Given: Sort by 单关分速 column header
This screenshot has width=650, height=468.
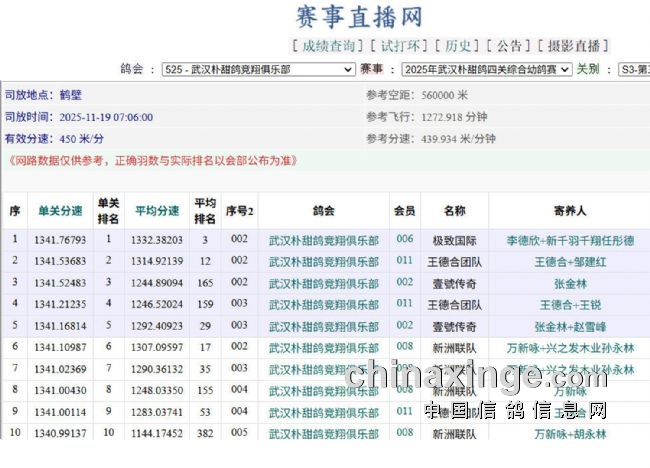Looking at the screenshot, I should pyautogui.click(x=60, y=211).
